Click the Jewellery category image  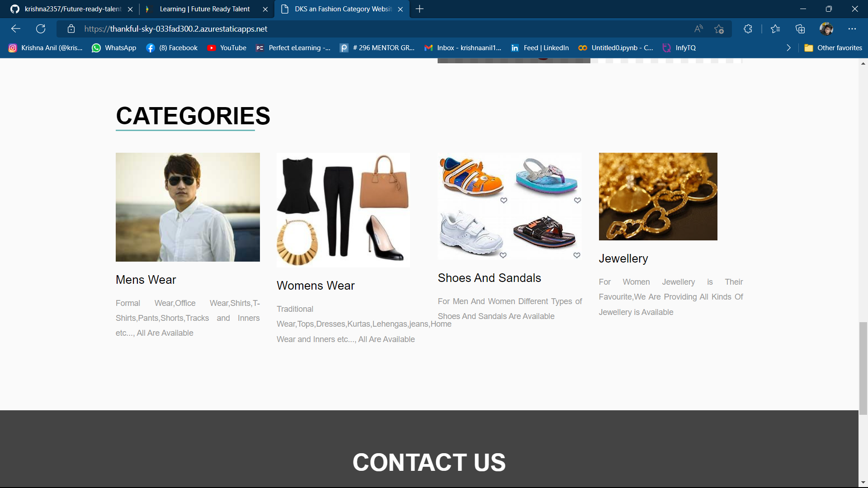coord(658,197)
